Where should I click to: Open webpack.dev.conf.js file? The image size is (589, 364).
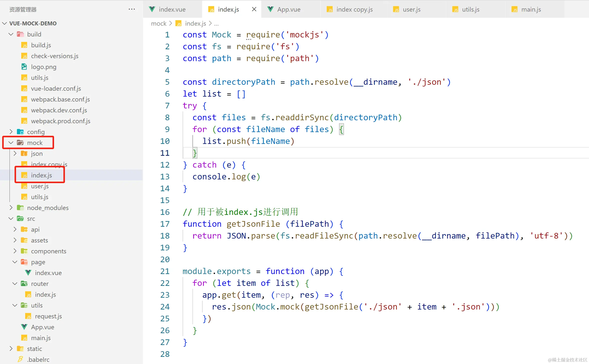(59, 110)
